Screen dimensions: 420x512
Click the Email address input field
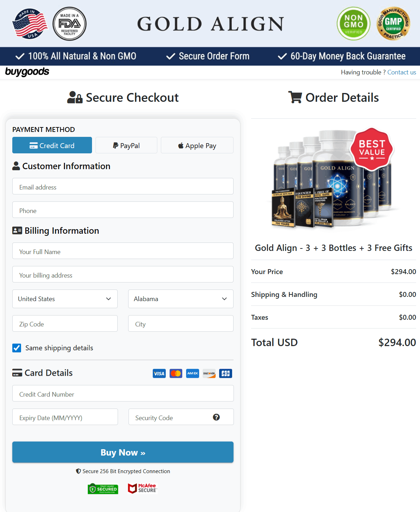tap(123, 186)
